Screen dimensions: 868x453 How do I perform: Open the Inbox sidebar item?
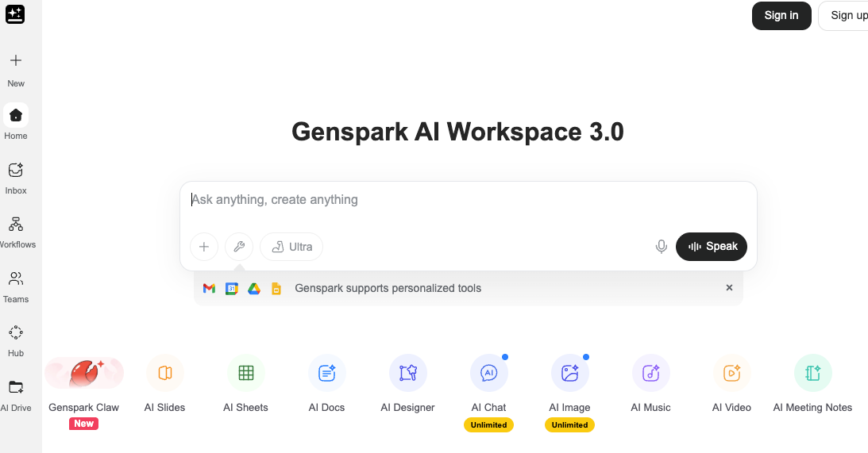16,178
